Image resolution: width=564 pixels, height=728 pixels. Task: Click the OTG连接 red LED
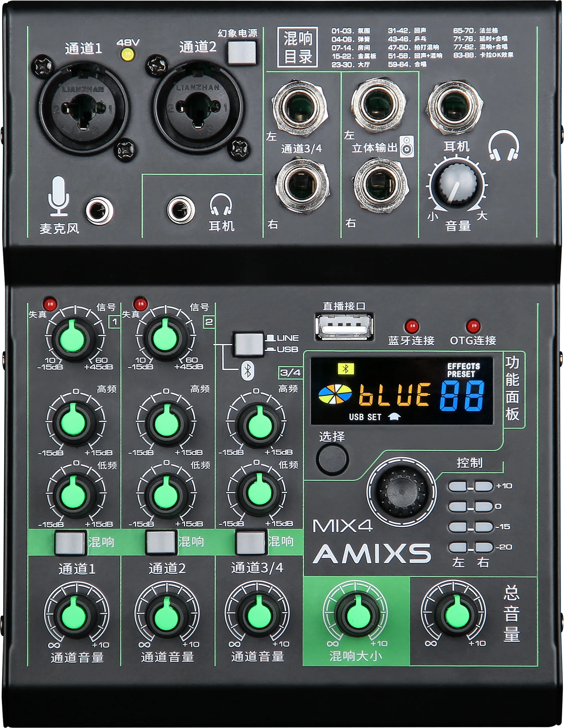(473, 326)
